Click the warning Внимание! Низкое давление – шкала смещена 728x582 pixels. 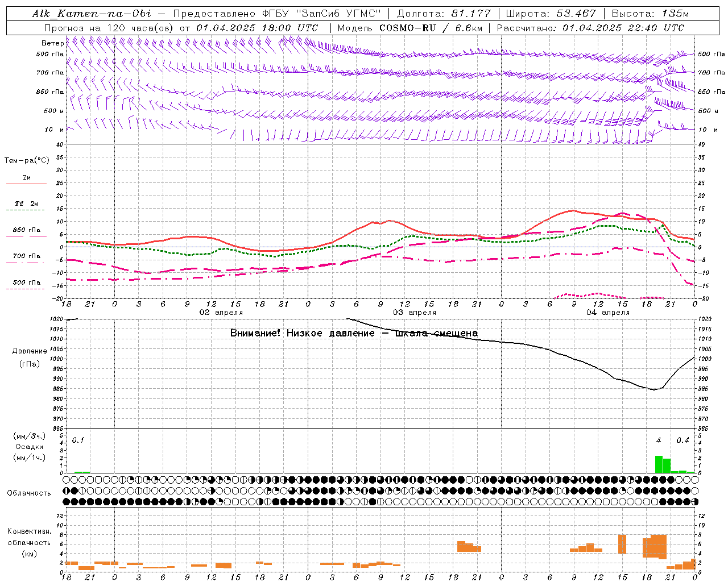coord(354,333)
